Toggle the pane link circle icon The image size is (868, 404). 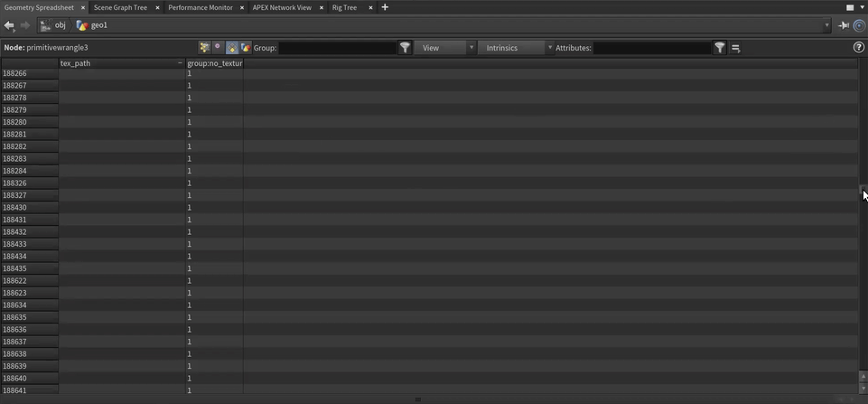point(859,25)
